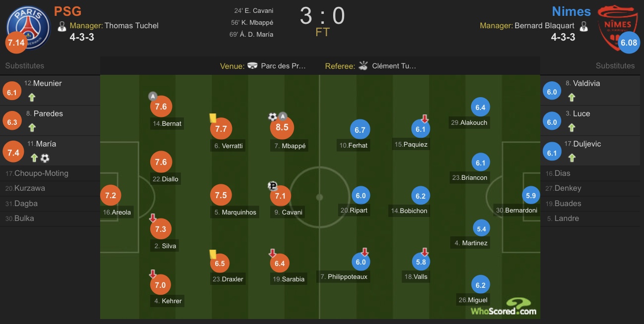Open the PSG team name link

click(x=67, y=10)
